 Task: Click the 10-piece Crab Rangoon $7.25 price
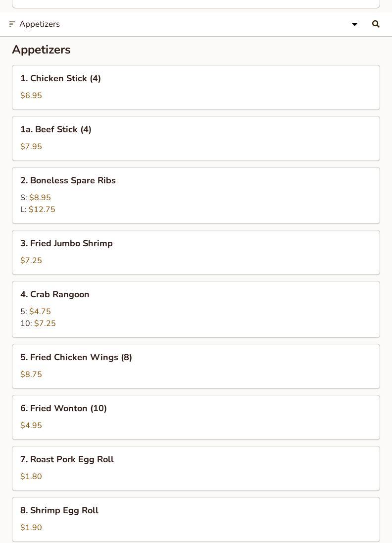click(45, 324)
